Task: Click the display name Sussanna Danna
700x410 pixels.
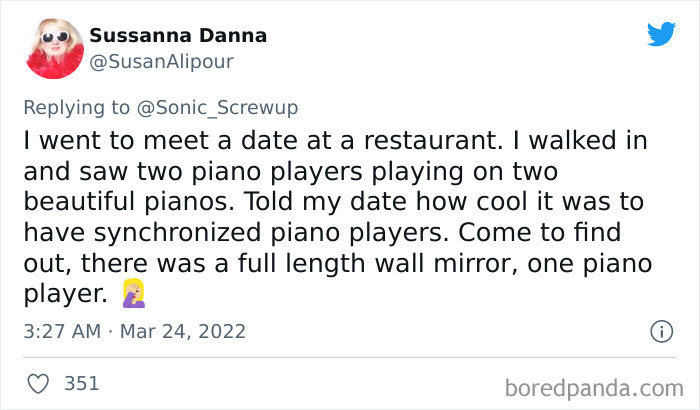Action: (178, 36)
